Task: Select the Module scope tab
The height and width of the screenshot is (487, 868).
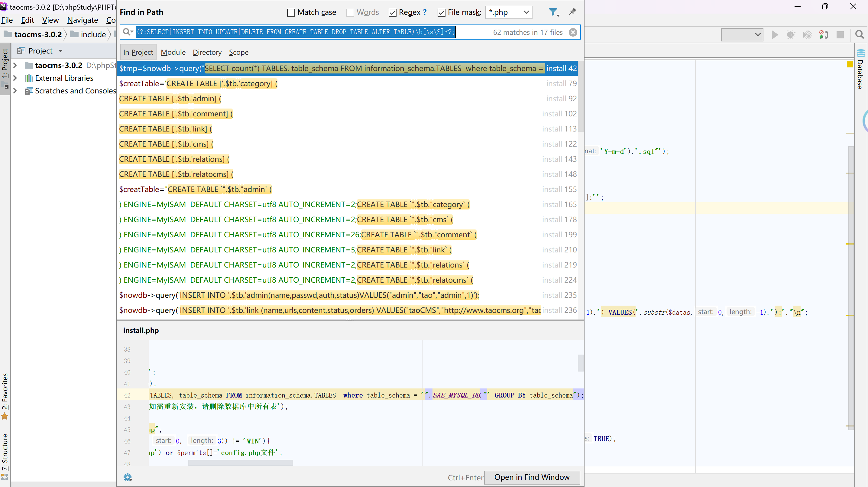Action: click(173, 52)
